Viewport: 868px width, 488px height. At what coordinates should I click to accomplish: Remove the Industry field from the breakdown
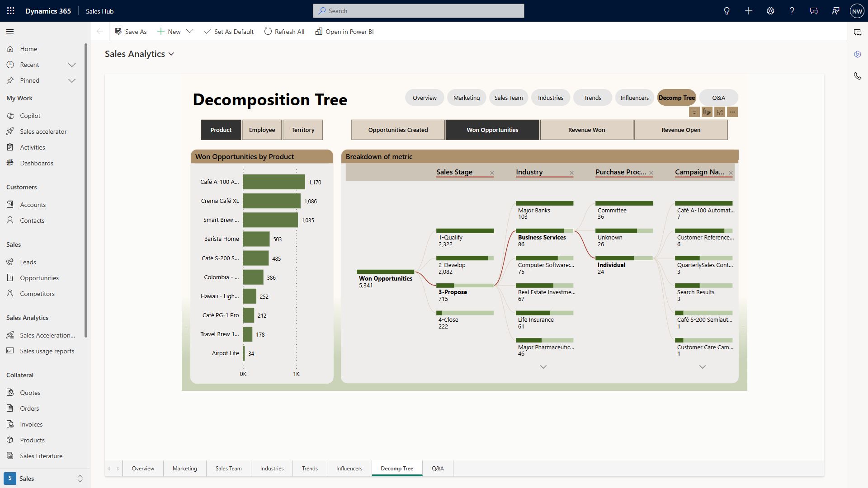571,173
